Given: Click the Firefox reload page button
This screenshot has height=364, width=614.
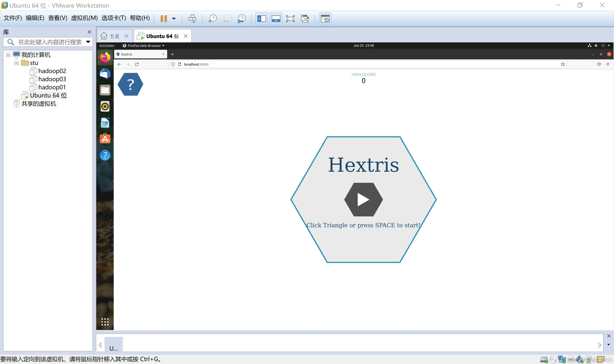Looking at the screenshot, I should (x=137, y=64).
